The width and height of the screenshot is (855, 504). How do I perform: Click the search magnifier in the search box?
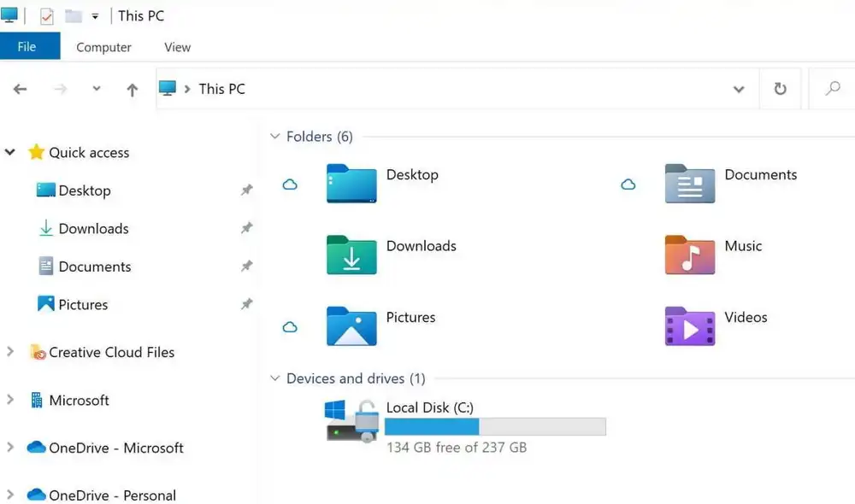(x=831, y=89)
